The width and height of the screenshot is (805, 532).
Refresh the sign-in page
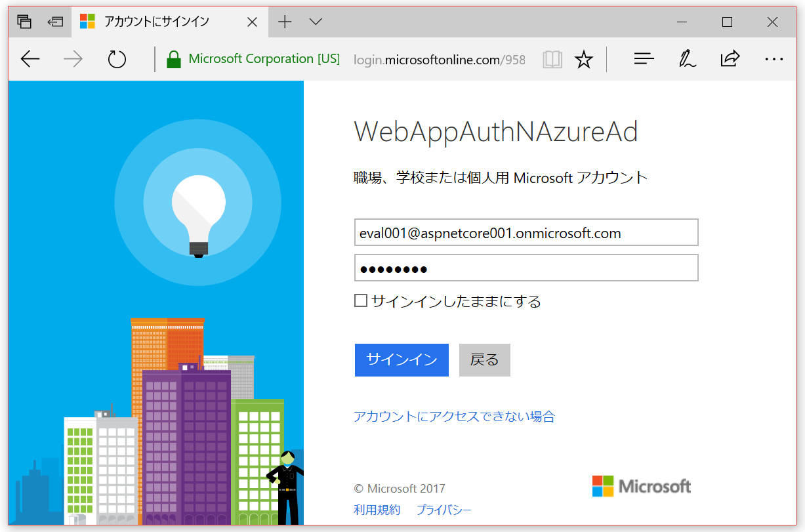116,59
